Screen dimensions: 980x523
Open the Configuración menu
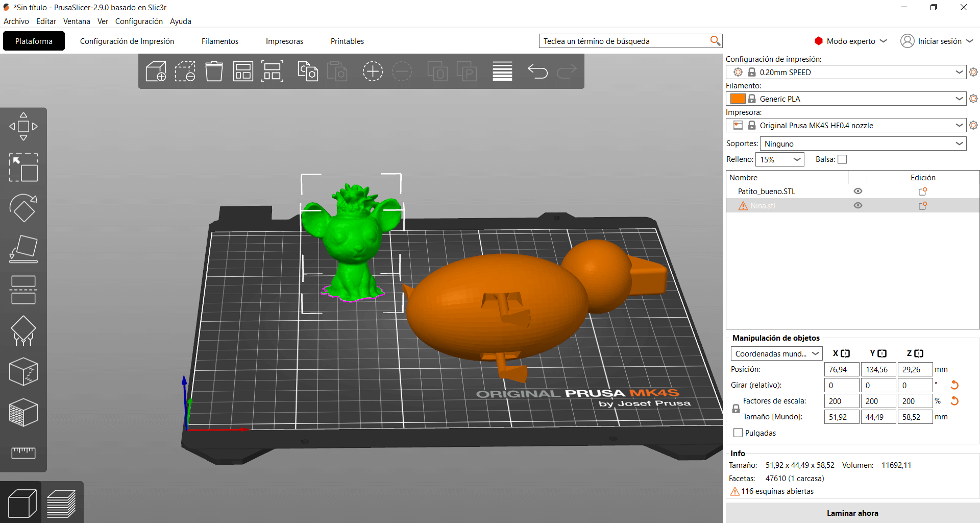tap(139, 21)
